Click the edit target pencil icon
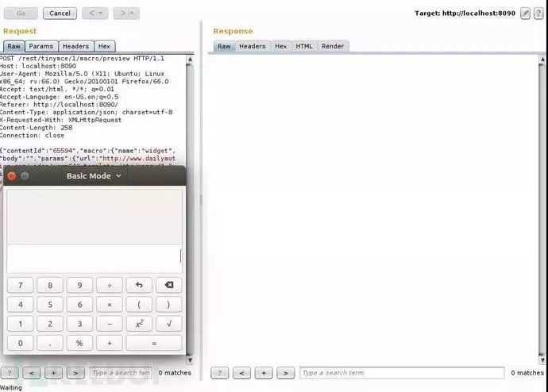Image resolution: width=548 pixels, height=392 pixels. [x=526, y=13]
